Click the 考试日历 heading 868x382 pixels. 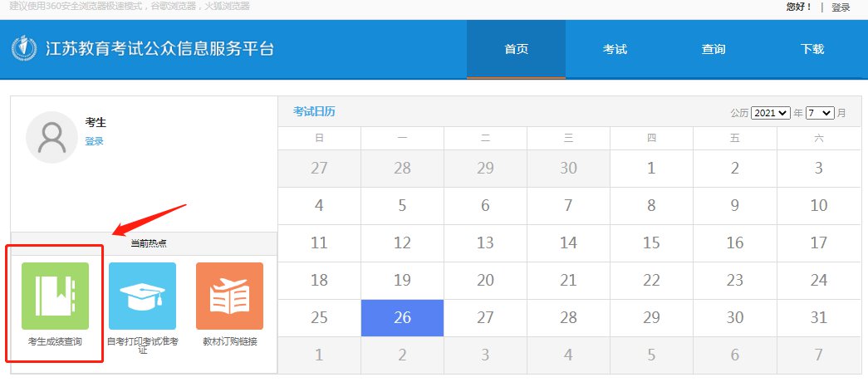pyautogui.click(x=314, y=111)
